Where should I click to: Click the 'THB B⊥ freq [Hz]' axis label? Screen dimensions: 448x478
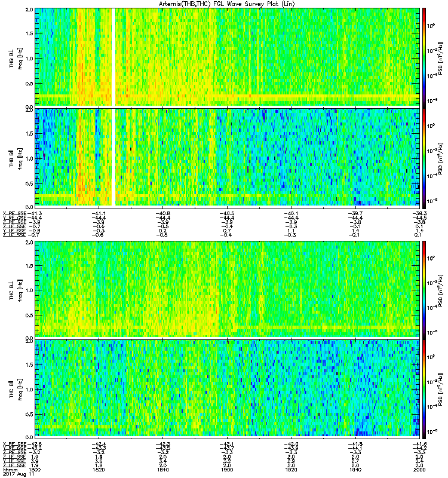tap(16, 58)
